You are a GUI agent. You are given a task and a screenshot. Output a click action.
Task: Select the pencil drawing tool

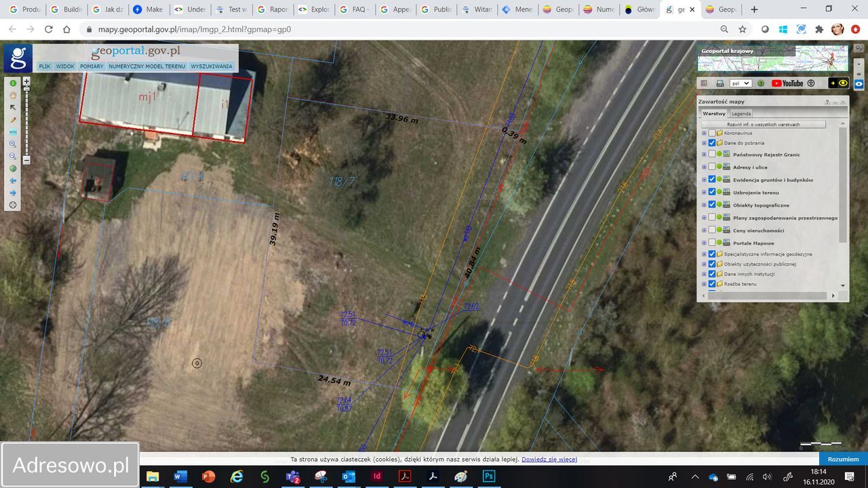(13, 120)
